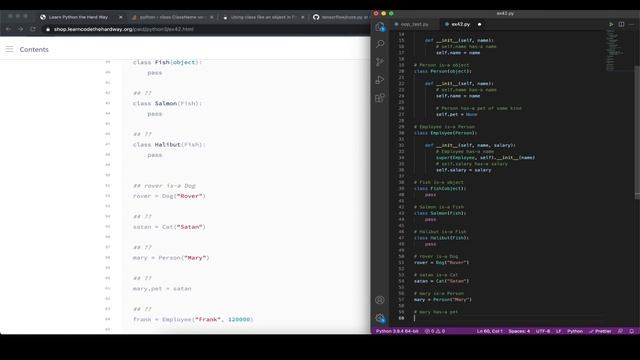Show errors and warnings count panel

435,331
